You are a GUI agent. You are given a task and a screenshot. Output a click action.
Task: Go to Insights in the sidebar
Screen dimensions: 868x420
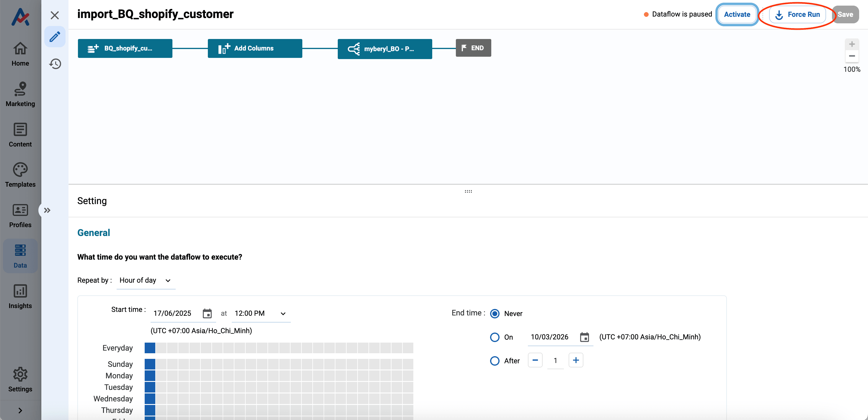tap(20, 297)
